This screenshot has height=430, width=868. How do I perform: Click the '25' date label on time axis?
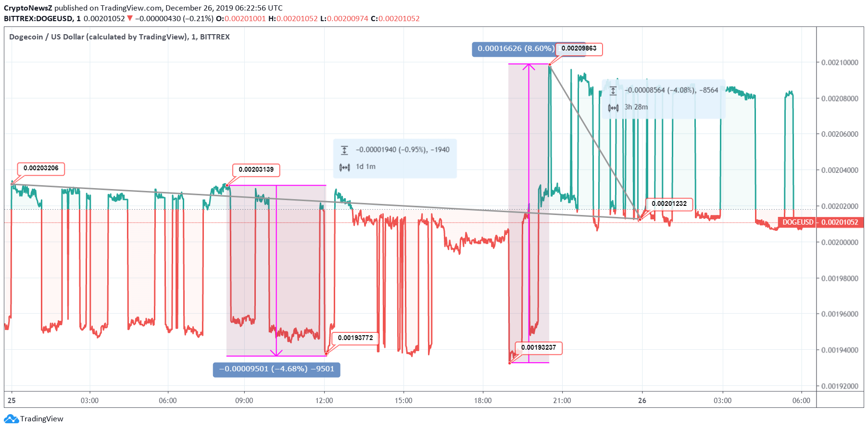pyautogui.click(x=12, y=401)
